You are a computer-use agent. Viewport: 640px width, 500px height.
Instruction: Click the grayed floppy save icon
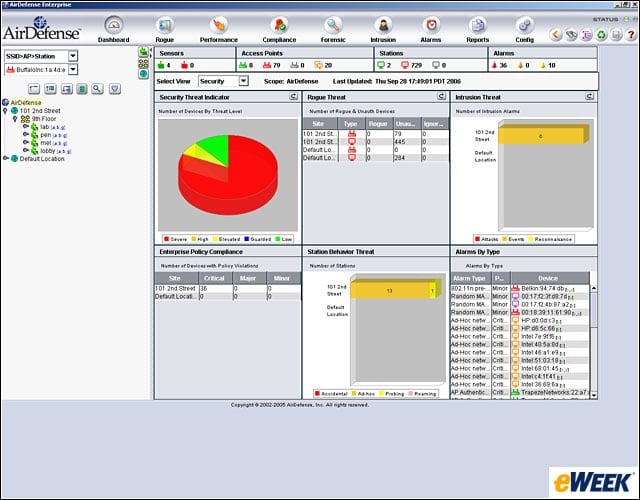tap(616, 35)
